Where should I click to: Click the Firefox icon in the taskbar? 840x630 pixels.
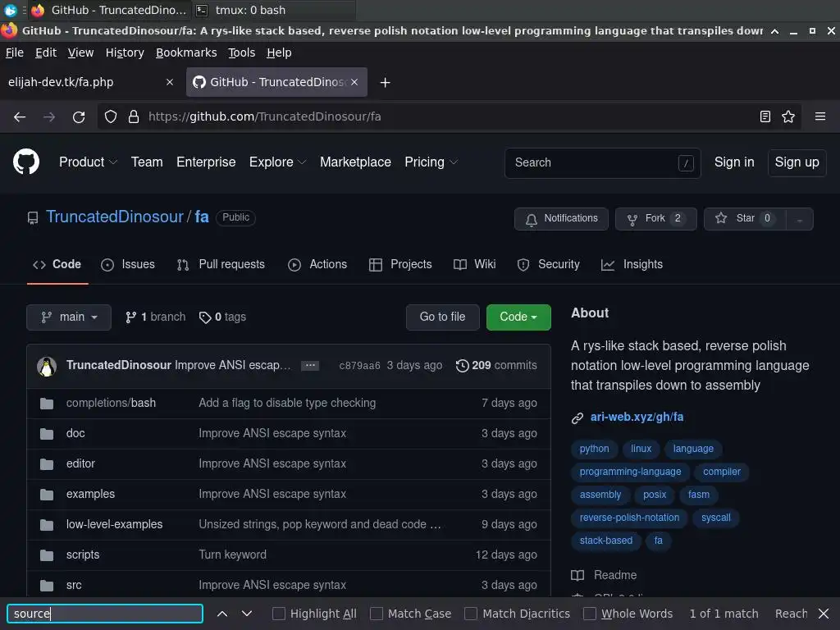click(38, 10)
